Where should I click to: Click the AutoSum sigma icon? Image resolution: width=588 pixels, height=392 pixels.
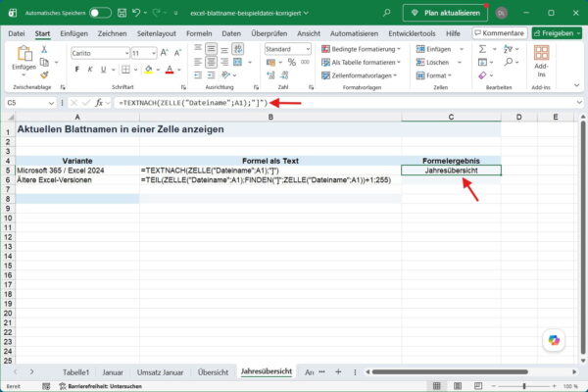(x=482, y=49)
